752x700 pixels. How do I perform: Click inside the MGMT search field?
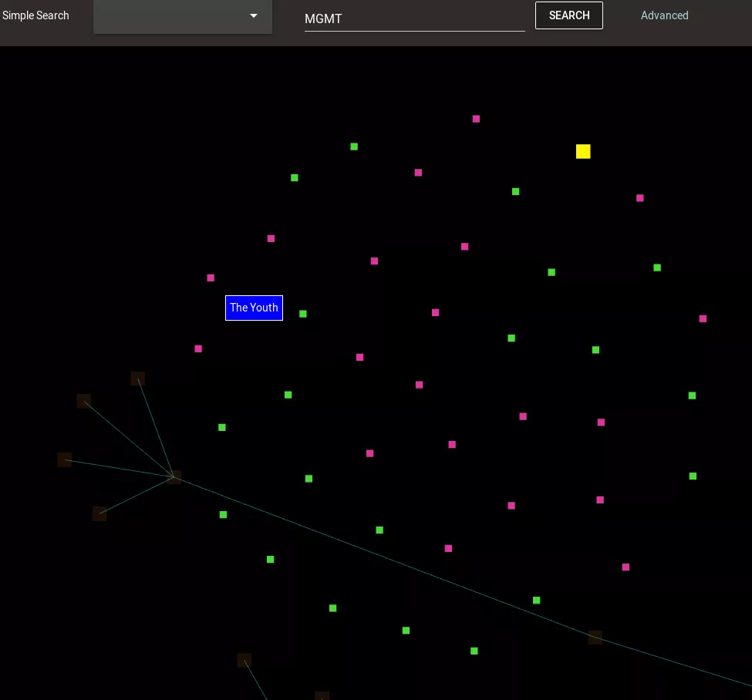414,19
